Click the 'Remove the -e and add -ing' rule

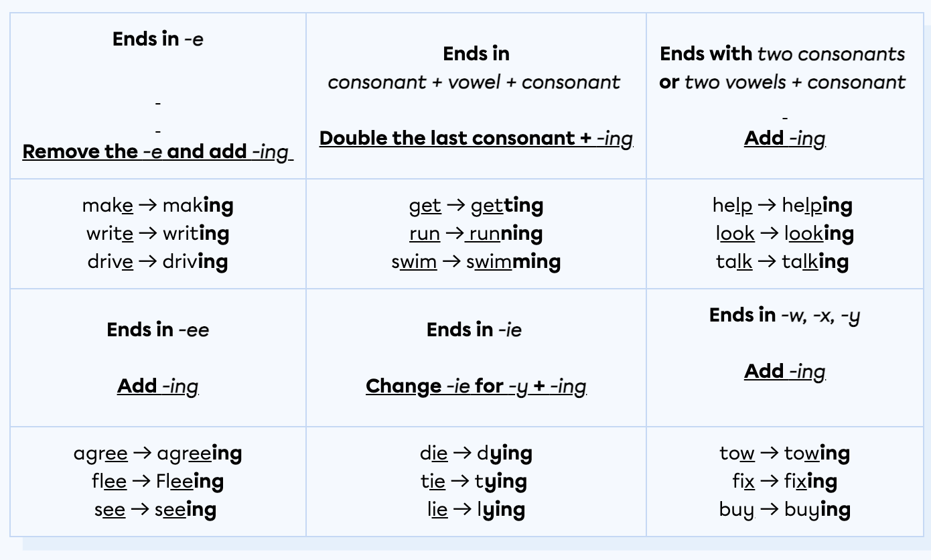tap(158, 151)
